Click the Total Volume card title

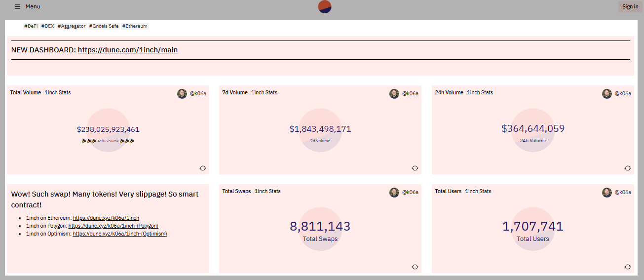pyautogui.click(x=26, y=92)
